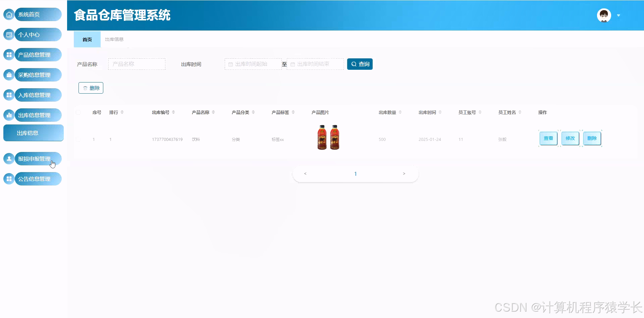Open the user avatar dropdown menu
The height and width of the screenshot is (318, 644).
coord(603,15)
